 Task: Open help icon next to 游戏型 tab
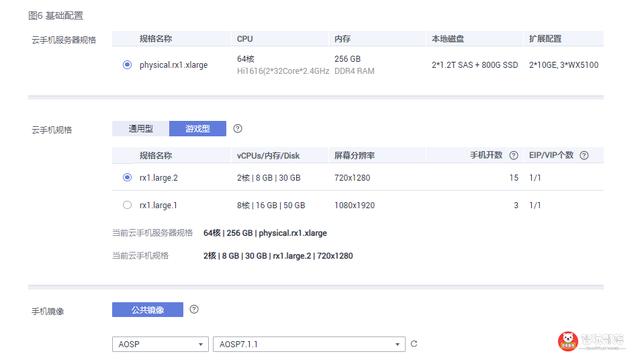(238, 129)
